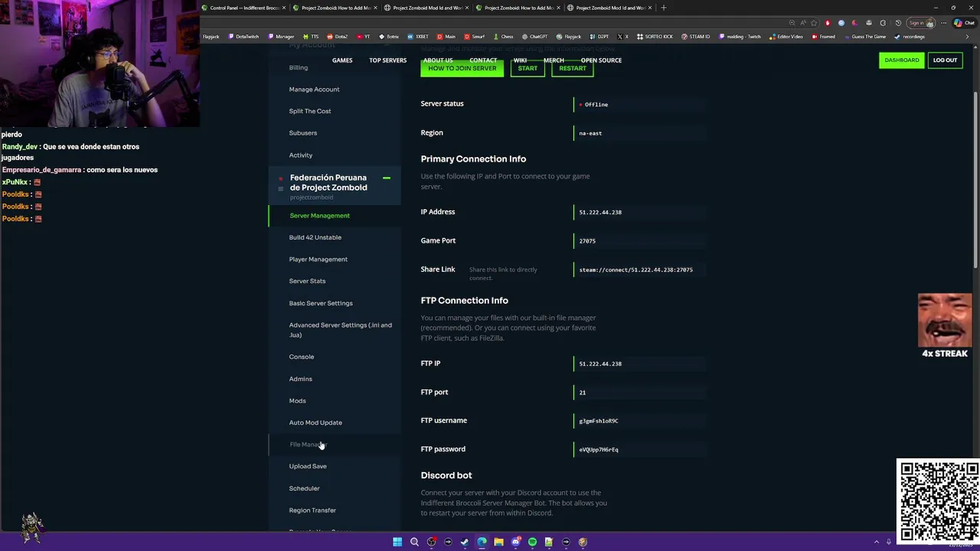The height and width of the screenshot is (551, 980).
Task: Open Dota2 bookmark
Action: pyautogui.click(x=338, y=37)
